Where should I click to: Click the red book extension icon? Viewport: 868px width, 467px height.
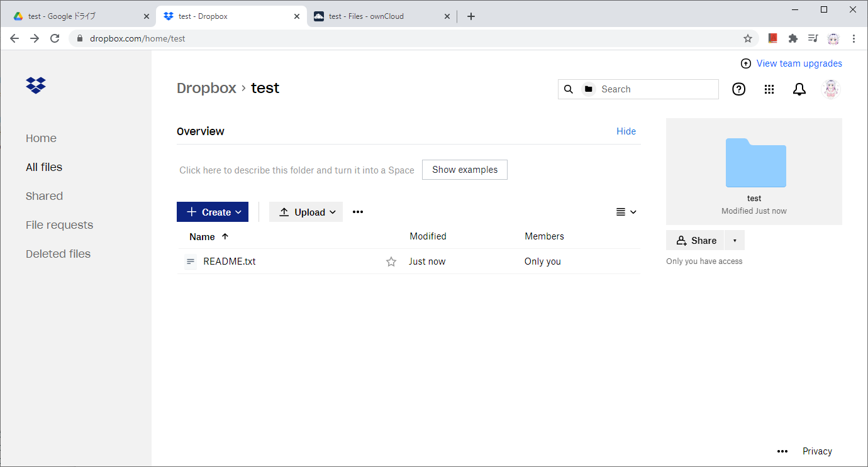pyautogui.click(x=773, y=38)
